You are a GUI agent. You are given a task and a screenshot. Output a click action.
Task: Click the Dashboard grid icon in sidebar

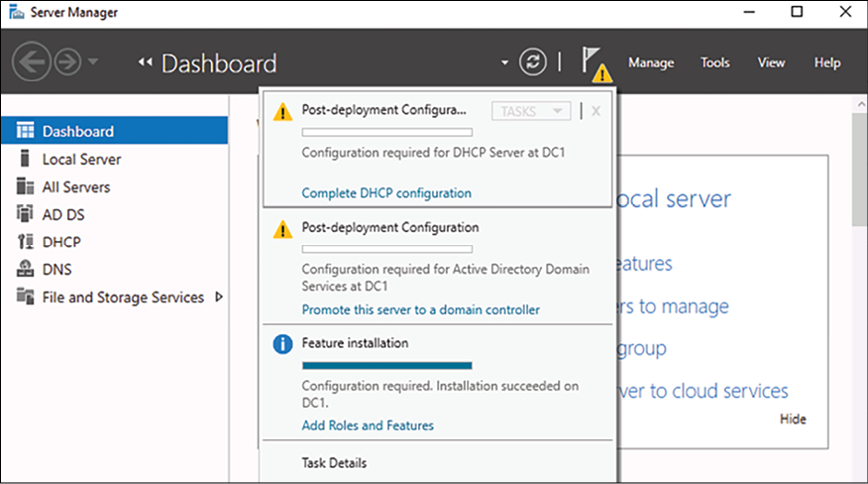click(25, 130)
